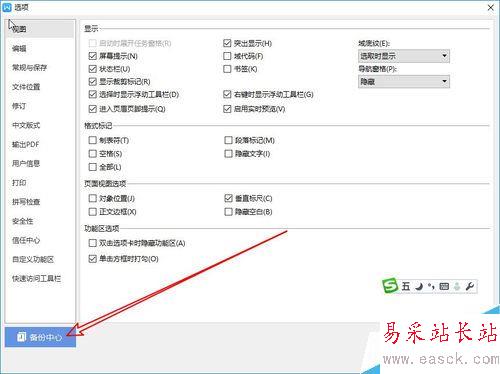The image size is (500, 374).
Task: Click the WPS icon in the title bar
Action: tap(7, 7)
